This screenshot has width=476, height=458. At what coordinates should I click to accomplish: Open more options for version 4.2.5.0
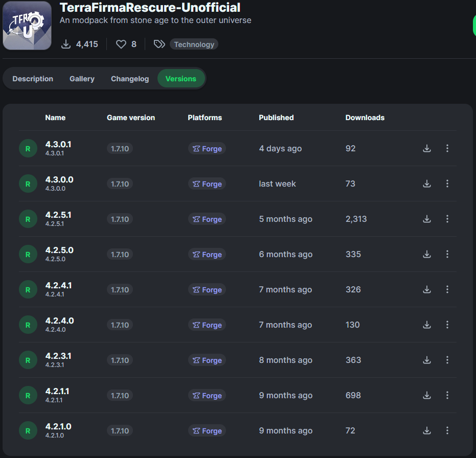(x=447, y=254)
